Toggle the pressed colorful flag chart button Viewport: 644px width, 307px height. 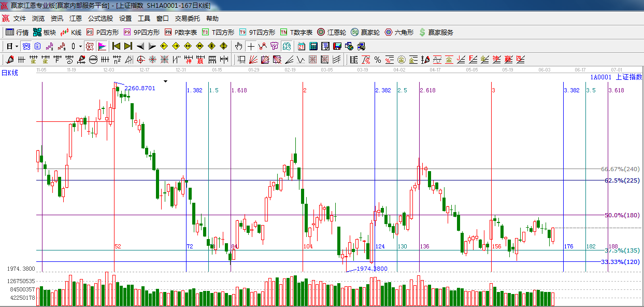coord(102,46)
